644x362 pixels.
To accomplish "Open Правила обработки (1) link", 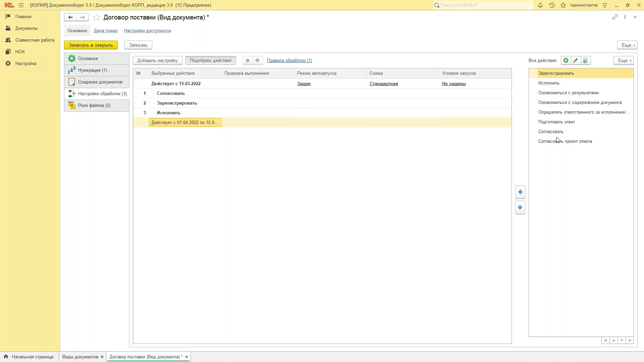I will tap(289, 61).
